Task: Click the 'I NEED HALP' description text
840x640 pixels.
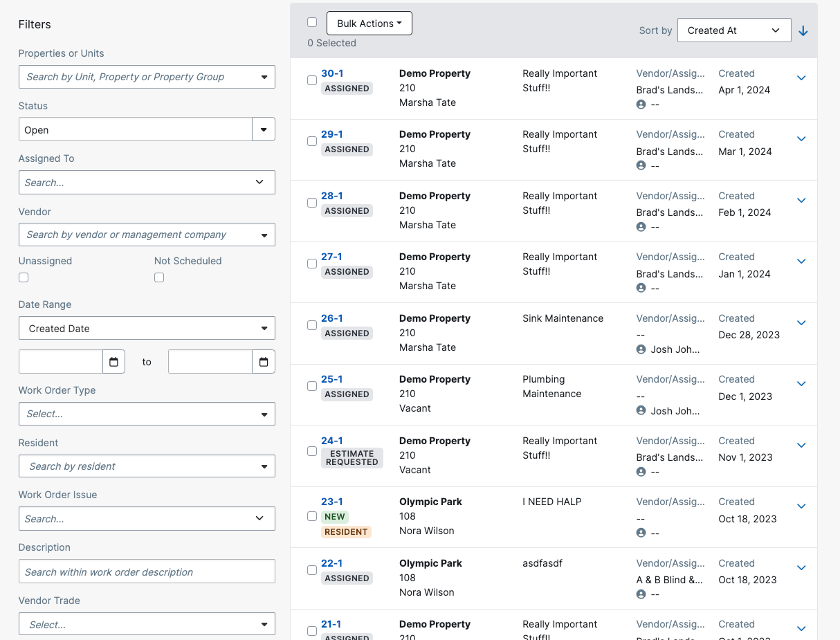Action: coord(552,502)
